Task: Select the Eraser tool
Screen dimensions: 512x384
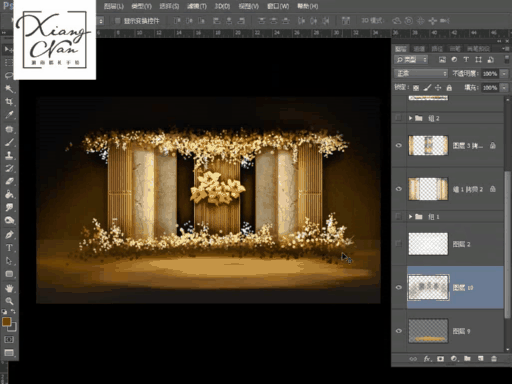Action: click(x=9, y=181)
